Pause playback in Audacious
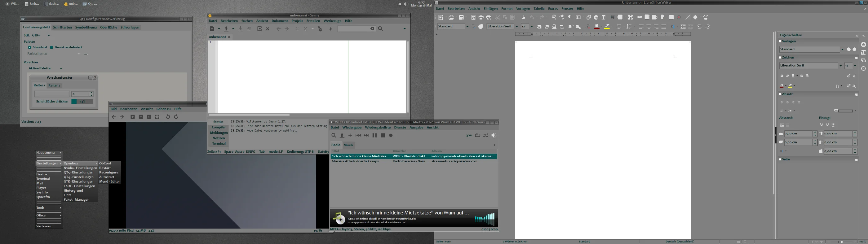This screenshot has width=868, height=244. point(374,135)
